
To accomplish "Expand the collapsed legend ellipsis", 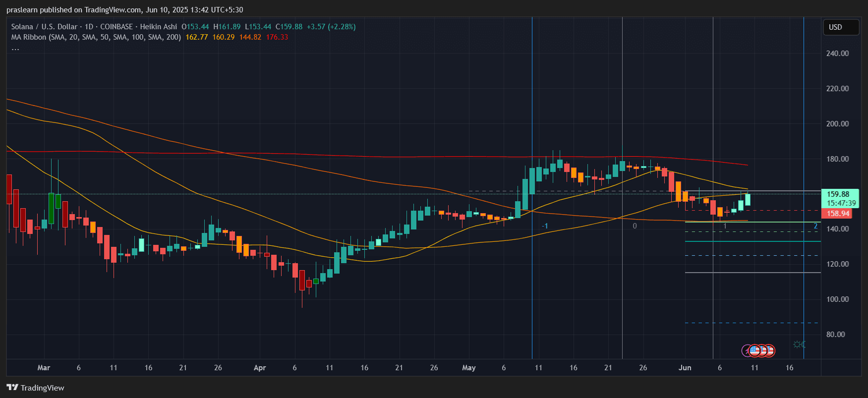I will [x=15, y=48].
